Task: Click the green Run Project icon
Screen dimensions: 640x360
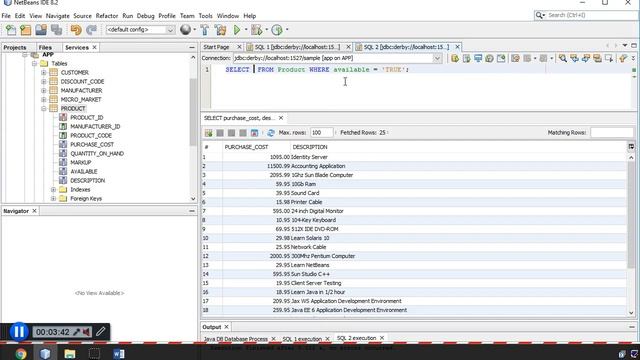Action: click(x=237, y=30)
